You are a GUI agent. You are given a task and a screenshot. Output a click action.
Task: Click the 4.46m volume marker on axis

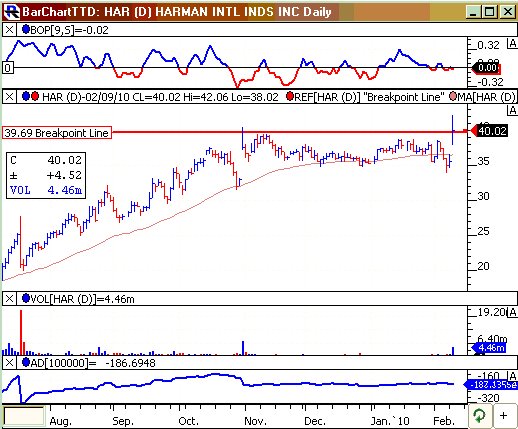[x=489, y=348]
